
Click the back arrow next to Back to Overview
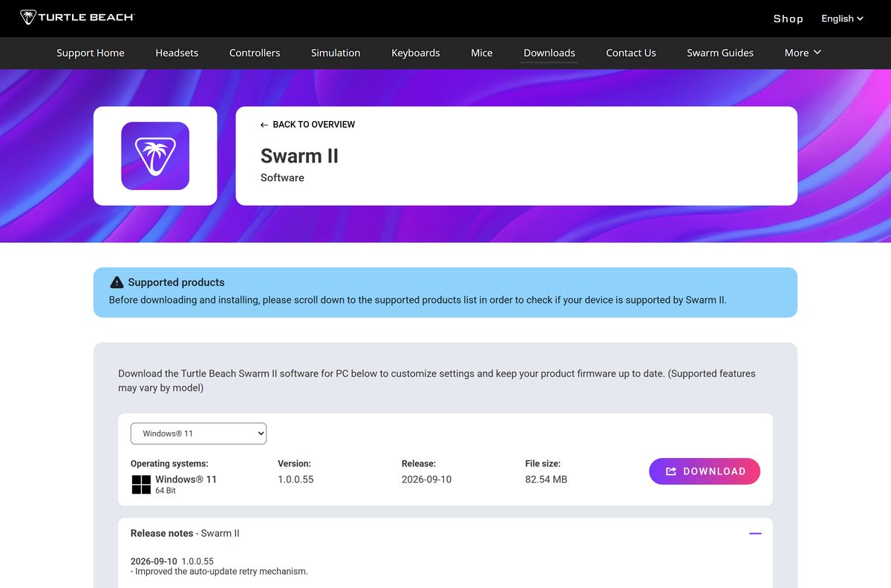[264, 125]
